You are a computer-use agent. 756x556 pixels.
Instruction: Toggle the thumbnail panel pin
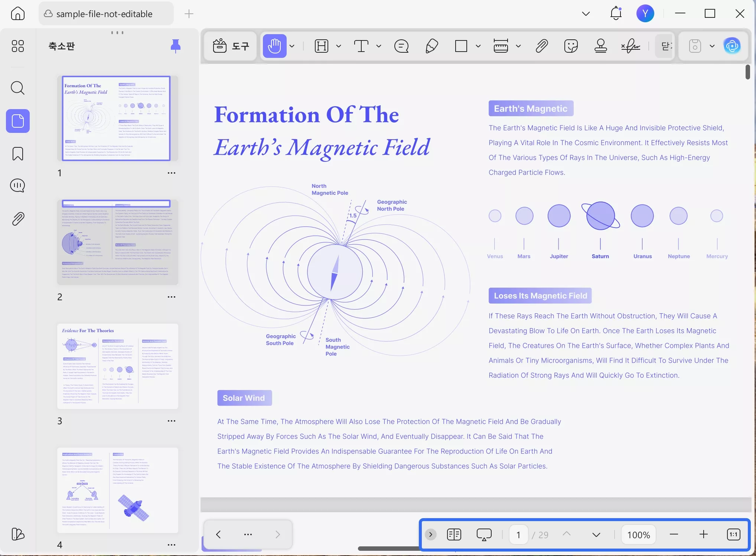coord(175,46)
